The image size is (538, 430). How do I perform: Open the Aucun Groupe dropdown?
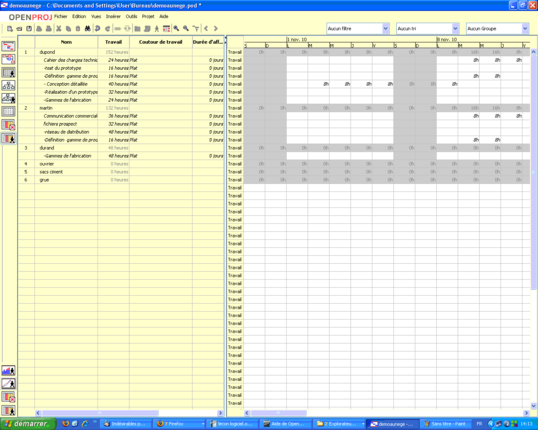point(498,29)
